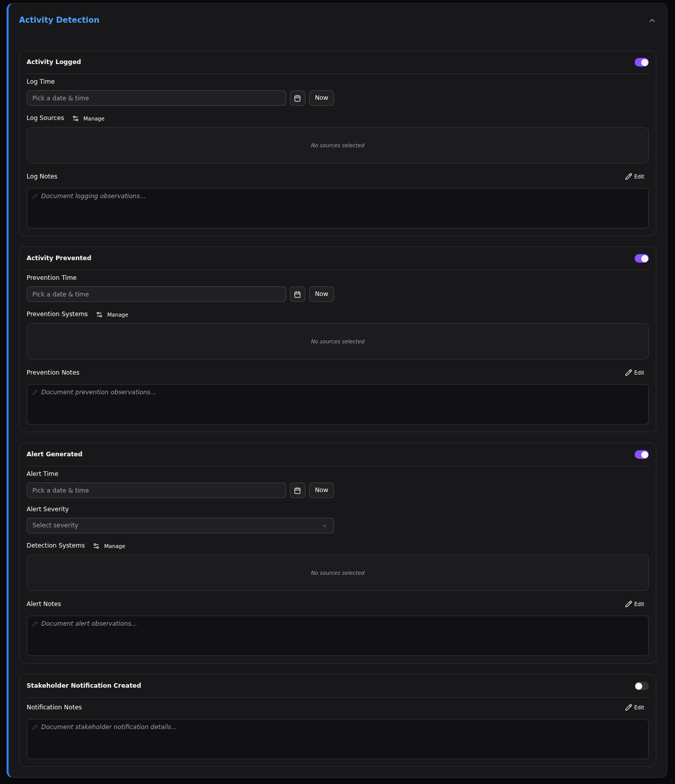675x784 pixels.
Task: Click the pencil Edit icon for Notification Notes
Action: point(629,707)
